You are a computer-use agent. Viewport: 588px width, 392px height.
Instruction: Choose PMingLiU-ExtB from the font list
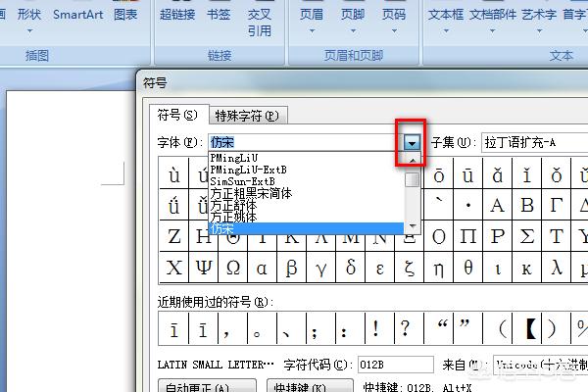[x=306, y=170]
